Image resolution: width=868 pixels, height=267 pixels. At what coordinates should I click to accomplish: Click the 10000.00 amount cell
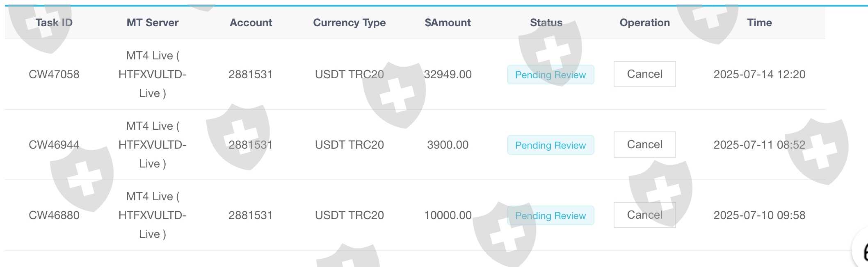[448, 215]
